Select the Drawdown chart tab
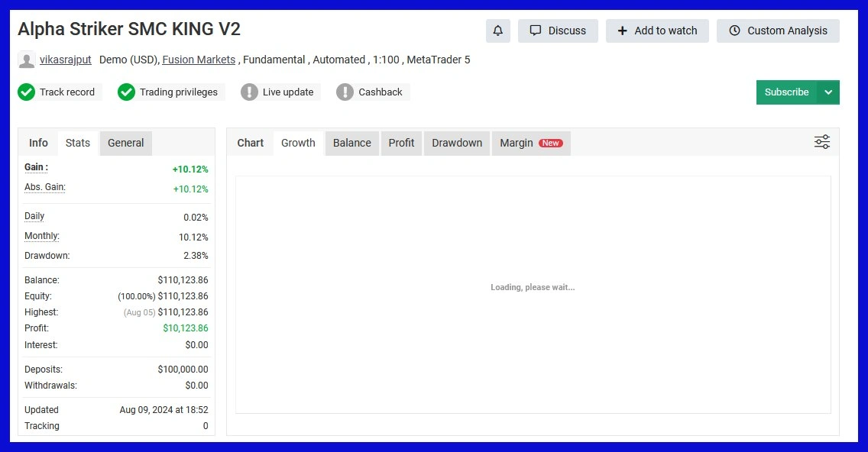868x452 pixels. [456, 143]
